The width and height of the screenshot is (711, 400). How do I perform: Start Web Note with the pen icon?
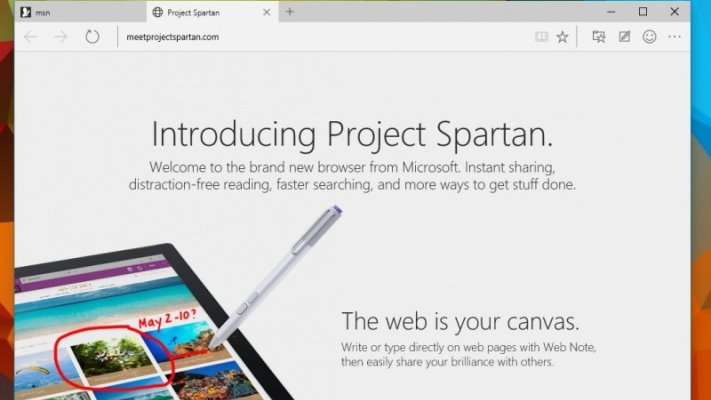pos(624,37)
